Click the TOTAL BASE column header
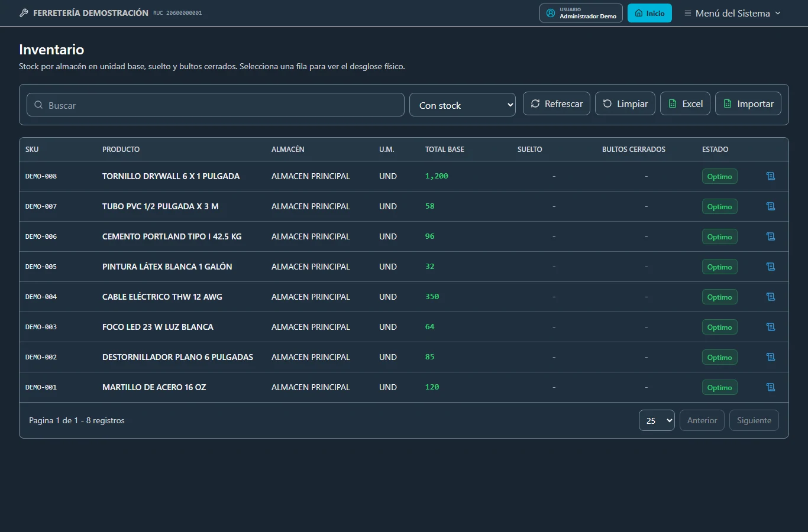The image size is (808, 532). [445, 150]
